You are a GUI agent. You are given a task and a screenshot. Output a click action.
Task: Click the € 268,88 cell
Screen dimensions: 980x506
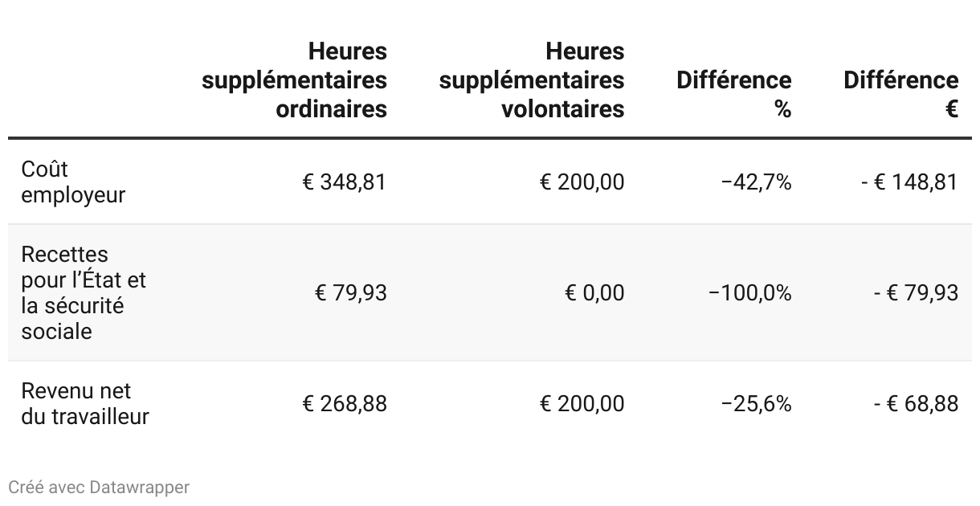(x=344, y=403)
